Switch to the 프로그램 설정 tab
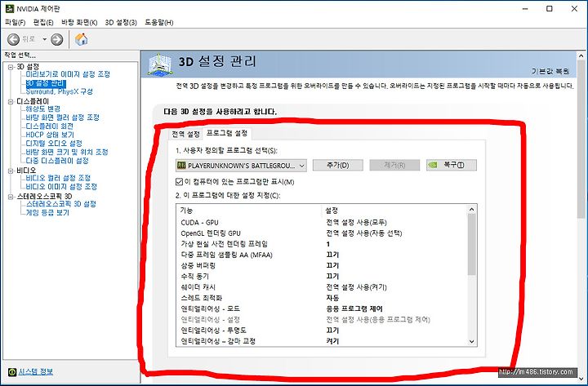The image size is (588, 386). coord(227,133)
